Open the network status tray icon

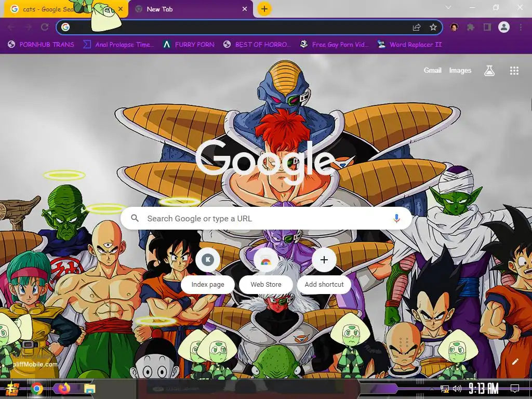pyautogui.click(x=445, y=389)
